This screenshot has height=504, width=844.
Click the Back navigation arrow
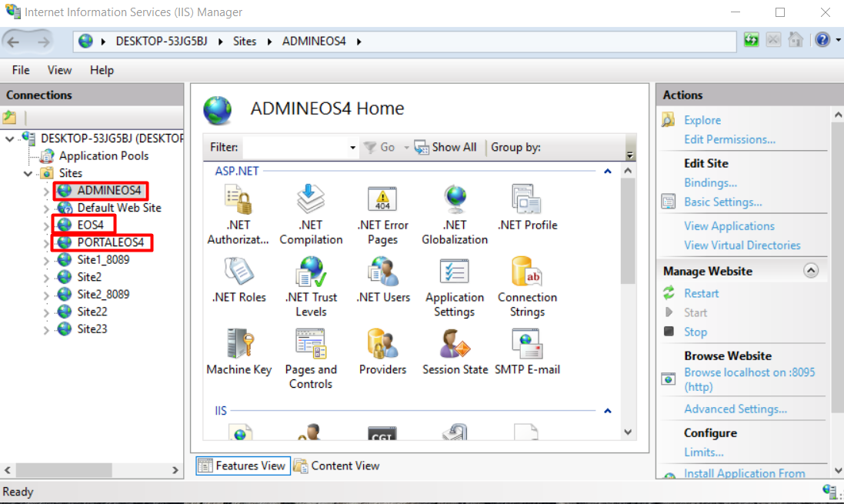[x=13, y=42]
